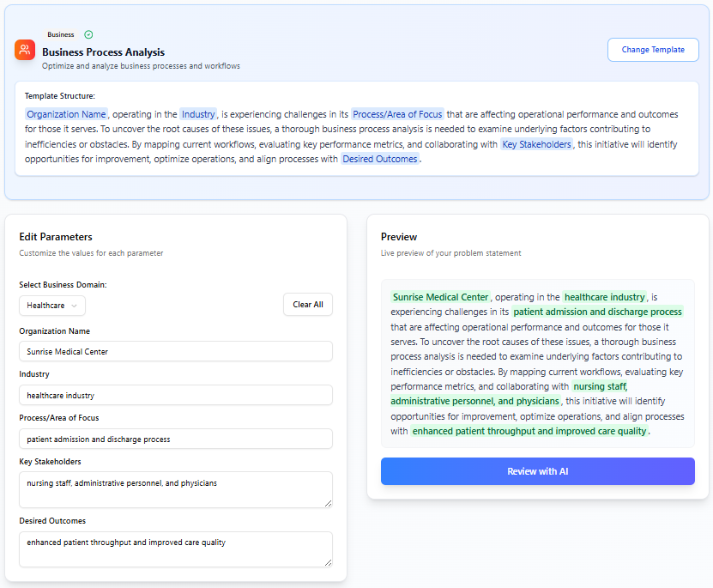Click inside the Key Stakeholders textarea
713x588 pixels.
click(x=175, y=488)
